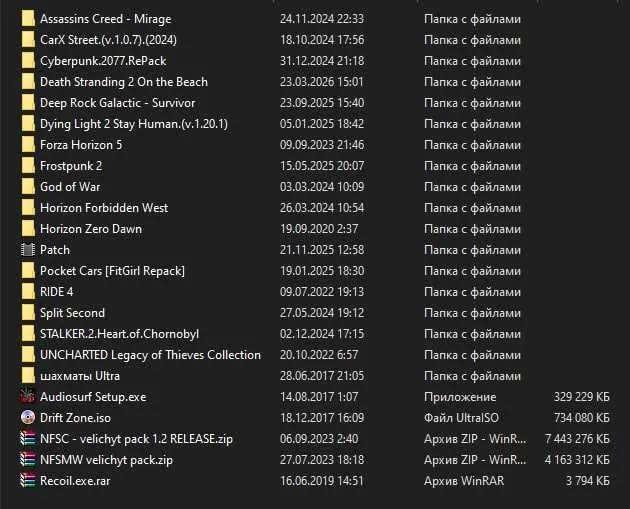The height and width of the screenshot is (509, 630).
Task: Click the Файл UltraISO type for Drift Zone
Action: 461,418
